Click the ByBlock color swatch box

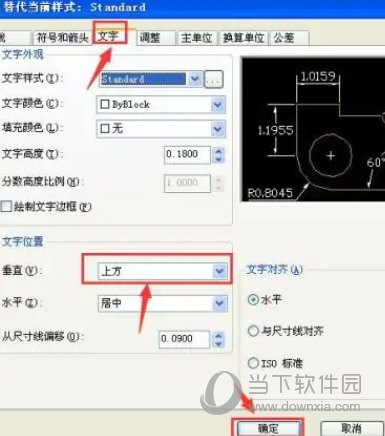point(105,104)
